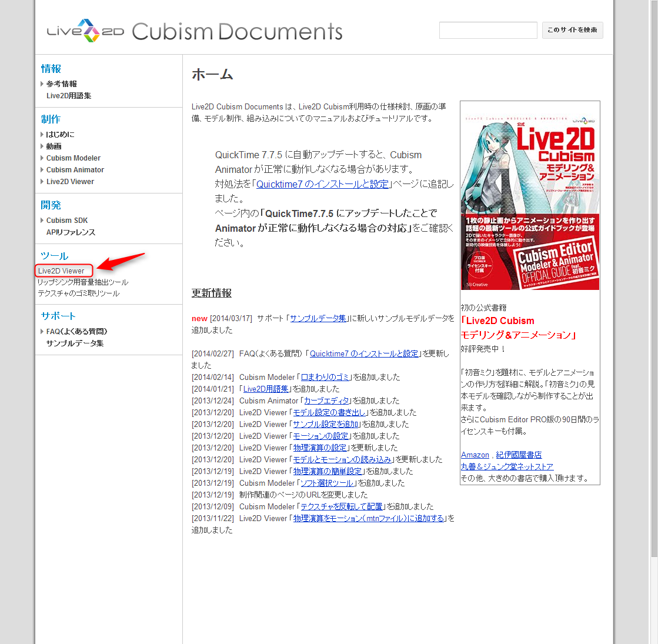Image resolution: width=658 pixels, height=644 pixels.
Task: Expand the Cubism SDK arrow
Action: pos(42,221)
